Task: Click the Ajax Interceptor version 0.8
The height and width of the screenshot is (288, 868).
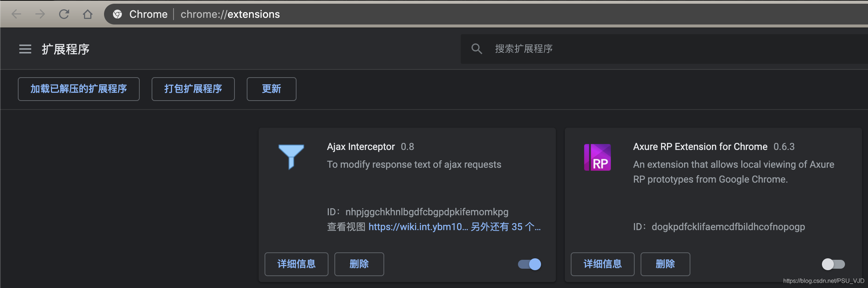Action: (x=408, y=147)
